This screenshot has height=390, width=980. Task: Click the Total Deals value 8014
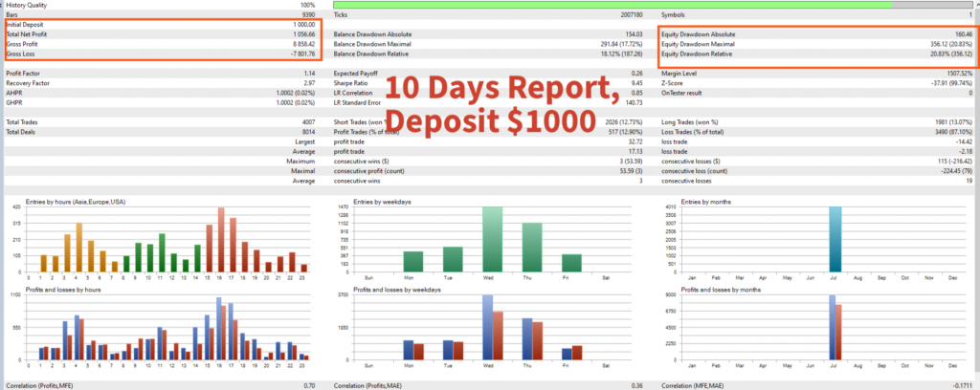coord(308,132)
